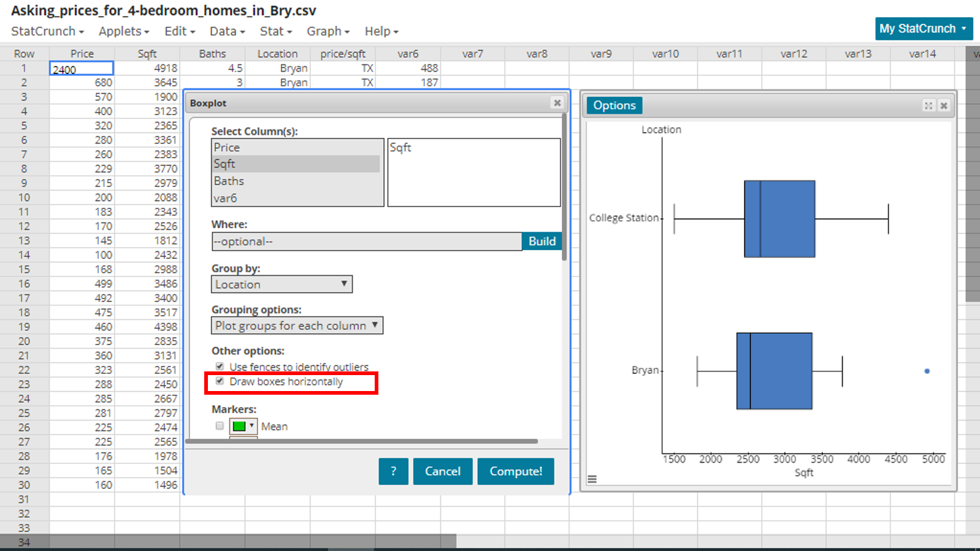Open the chart hamburger menu icon

pos(592,479)
